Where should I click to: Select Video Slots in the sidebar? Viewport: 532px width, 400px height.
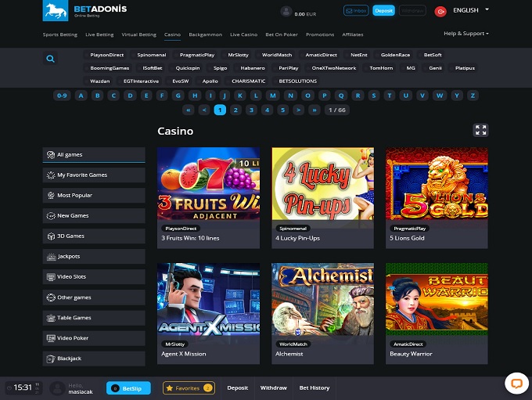coord(94,277)
